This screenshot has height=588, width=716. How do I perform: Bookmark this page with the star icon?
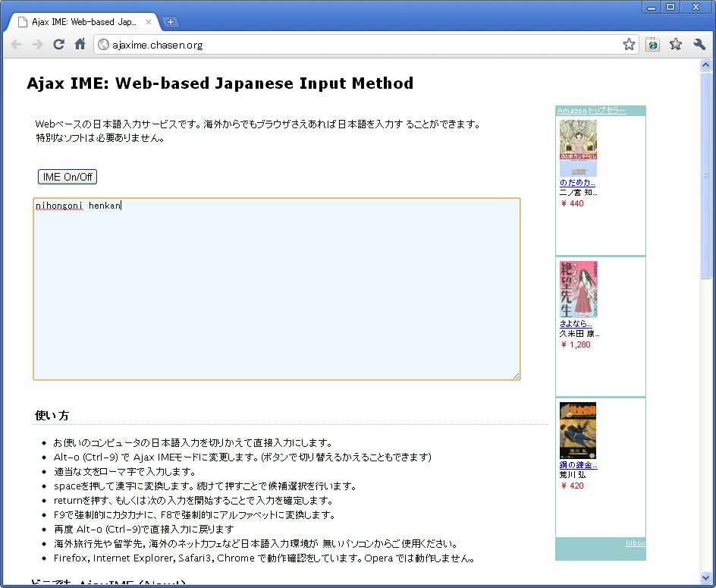click(x=629, y=45)
